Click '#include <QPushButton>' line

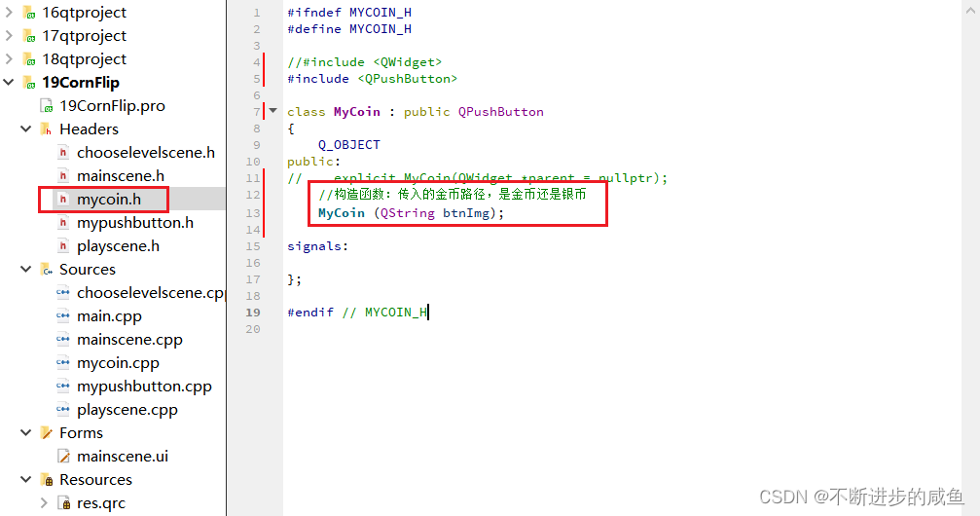coord(372,78)
